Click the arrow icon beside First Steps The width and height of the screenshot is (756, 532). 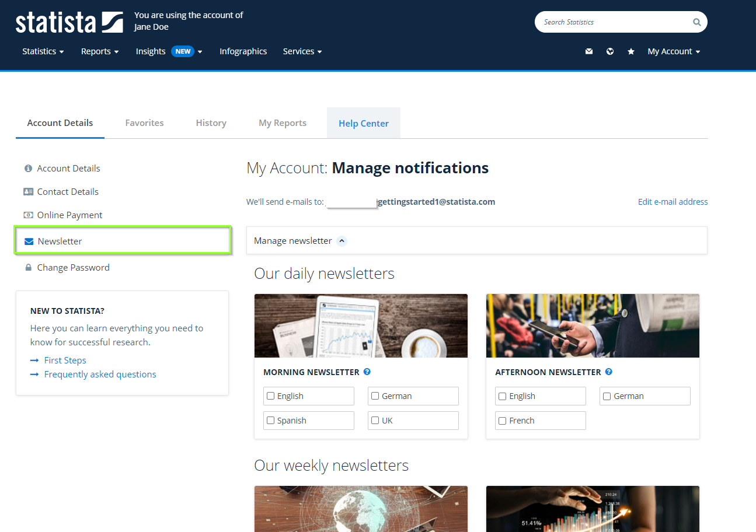point(34,360)
